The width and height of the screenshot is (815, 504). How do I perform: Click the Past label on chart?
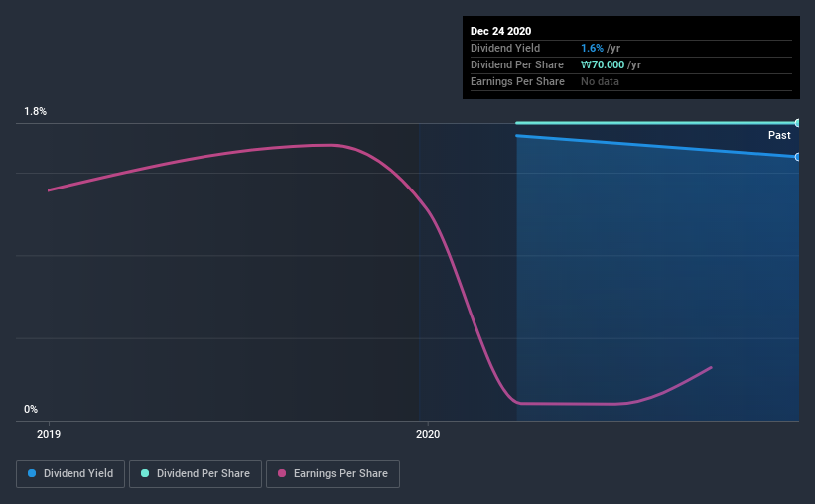click(779, 135)
